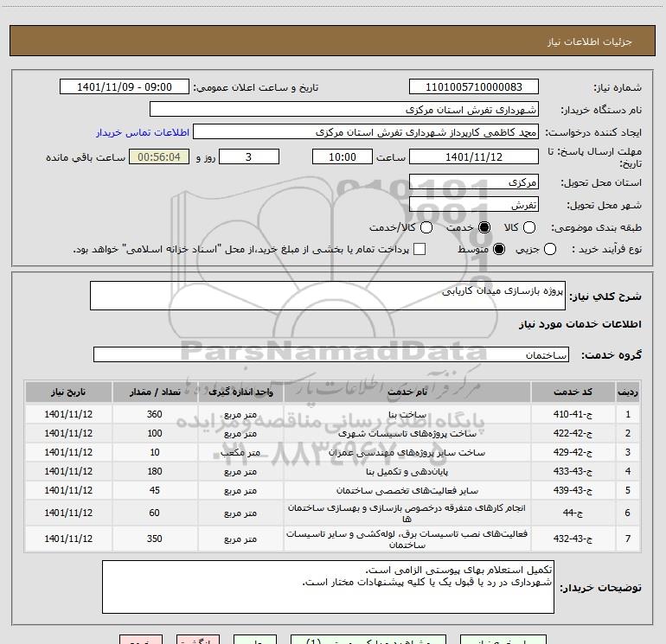Click the remaining time counter 00:56:04
666x644 pixels.
159,156
